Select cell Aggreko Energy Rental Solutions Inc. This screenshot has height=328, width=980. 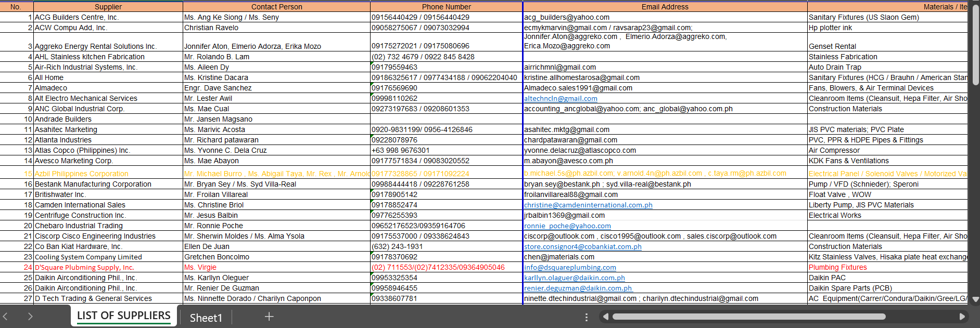pos(108,42)
